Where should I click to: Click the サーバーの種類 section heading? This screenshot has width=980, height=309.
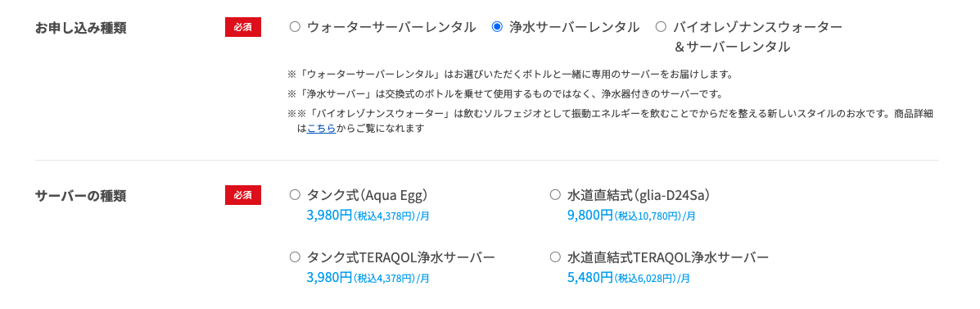tap(81, 196)
